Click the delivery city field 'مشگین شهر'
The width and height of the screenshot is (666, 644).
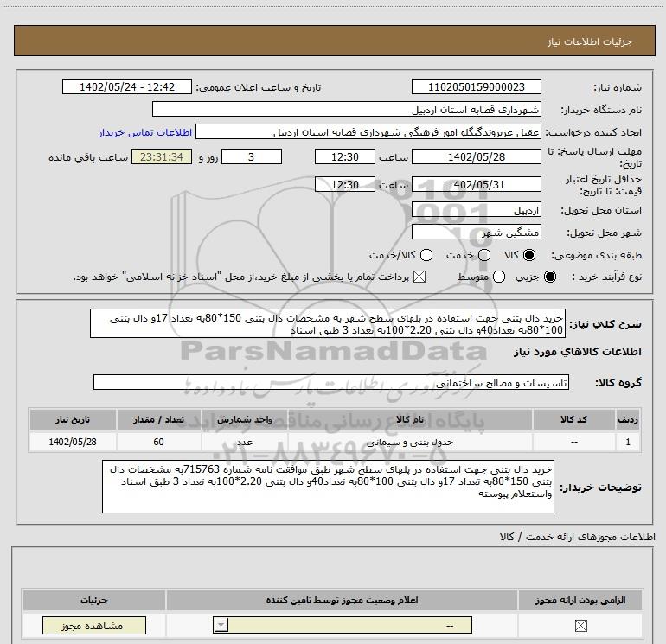476,232
